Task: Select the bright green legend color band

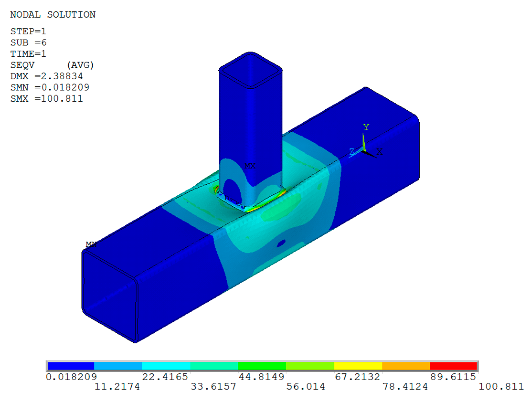Action: tap(262, 366)
